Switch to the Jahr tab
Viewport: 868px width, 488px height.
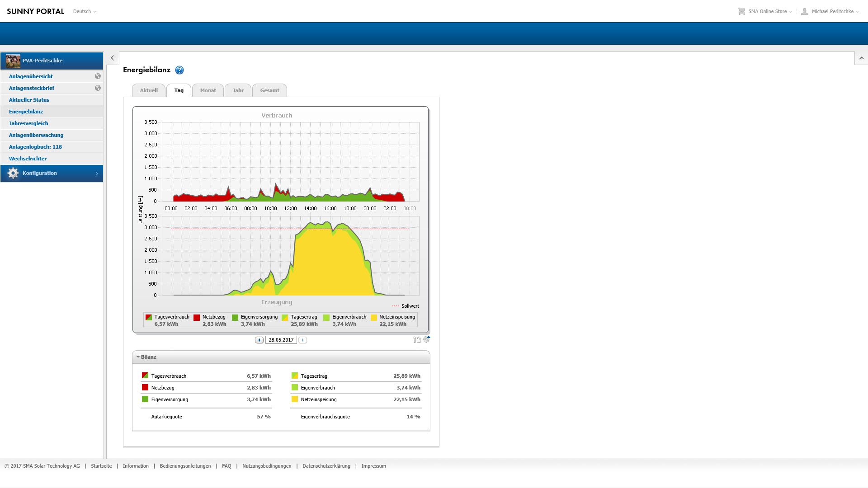point(238,90)
